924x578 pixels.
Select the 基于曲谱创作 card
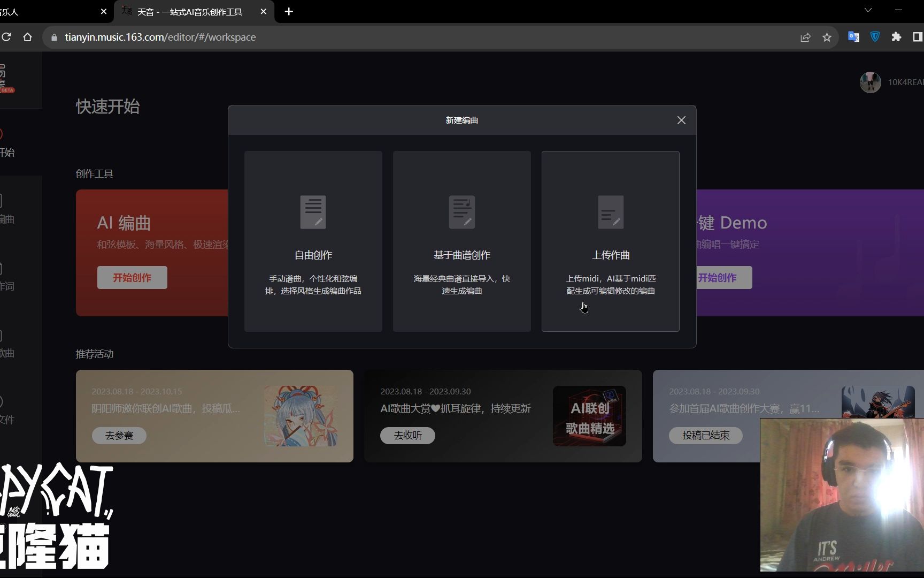(x=462, y=241)
